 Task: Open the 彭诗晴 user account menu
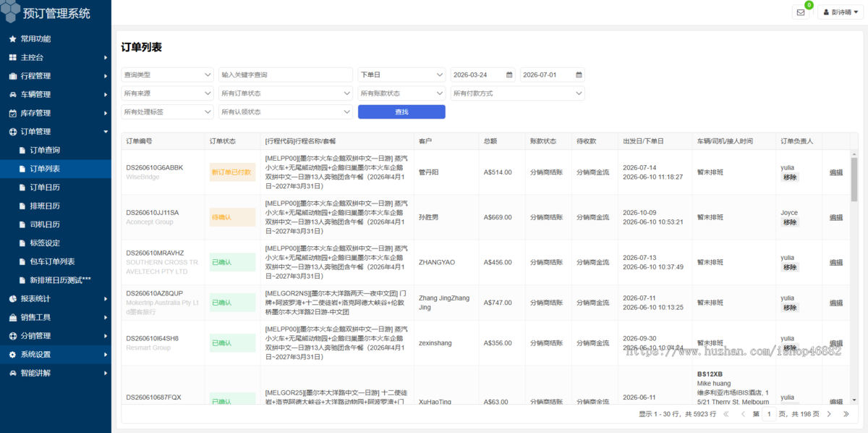point(841,12)
